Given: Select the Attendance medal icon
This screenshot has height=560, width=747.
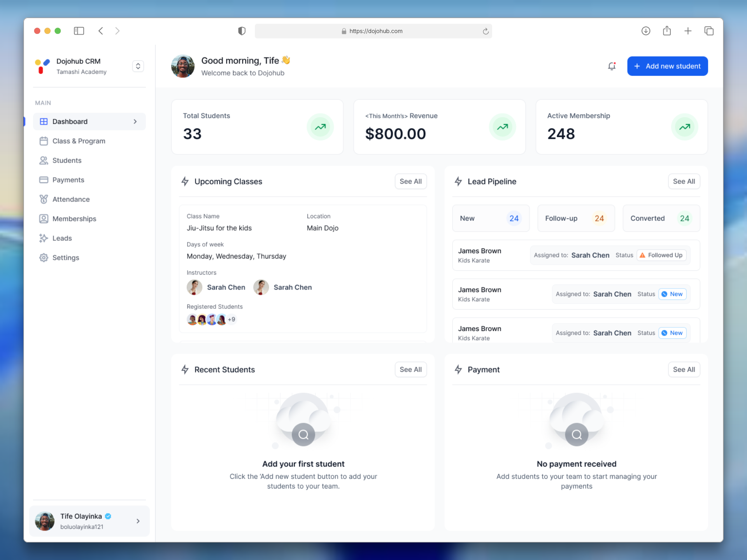Looking at the screenshot, I should pos(44,199).
